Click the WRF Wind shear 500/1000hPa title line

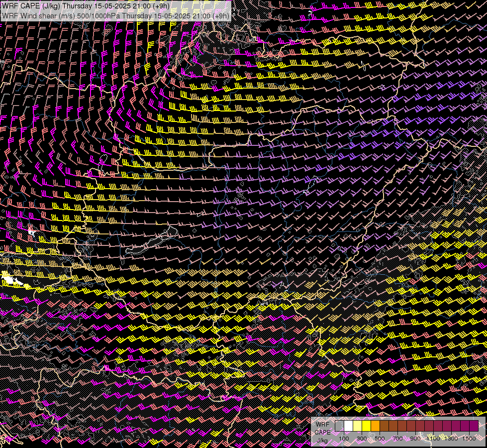pos(115,16)
